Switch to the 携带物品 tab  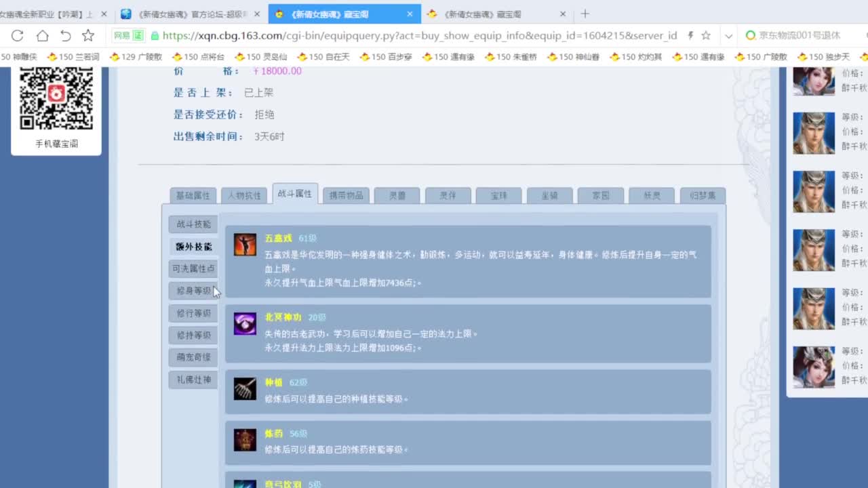[x=346, y=195]
